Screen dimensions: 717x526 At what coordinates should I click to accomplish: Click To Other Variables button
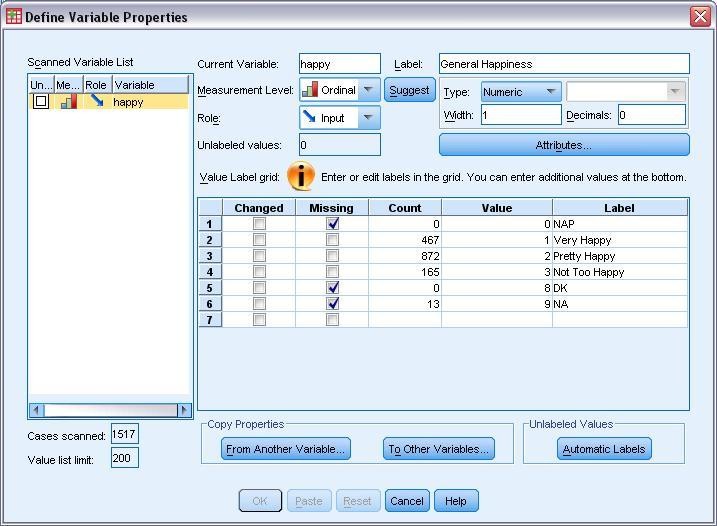[x=439, y=449]
